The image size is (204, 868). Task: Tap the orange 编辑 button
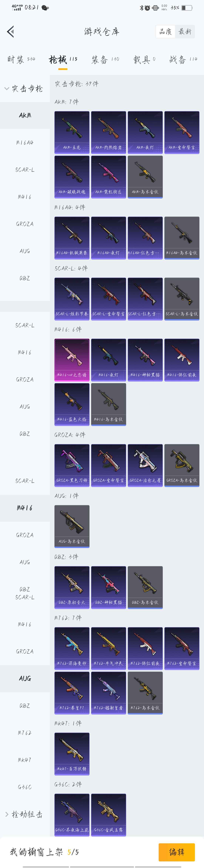click(x=177, y=852)
